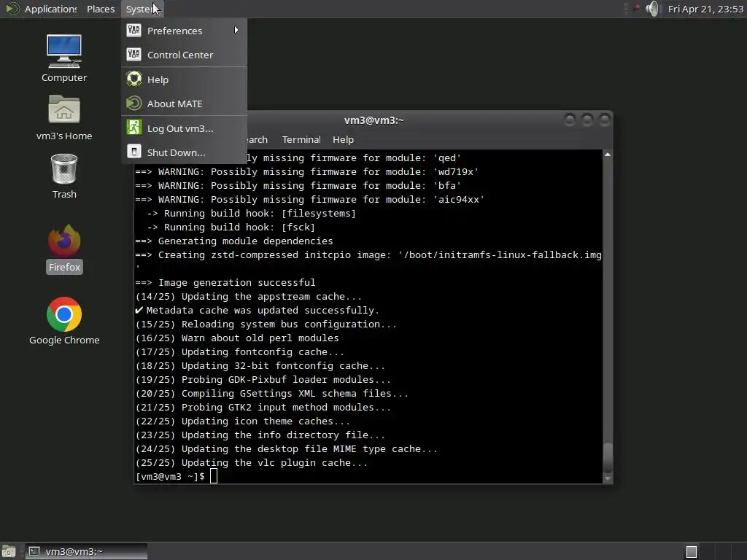Open the Computer desktop icon
The height and width of the screenshot is (560, 747).
(x=64, y=58)
